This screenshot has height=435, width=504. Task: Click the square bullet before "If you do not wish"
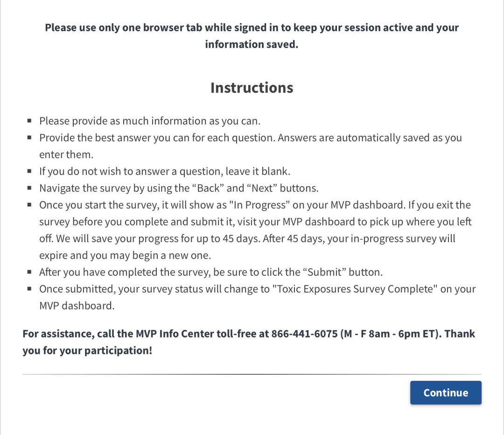(29, 171)
